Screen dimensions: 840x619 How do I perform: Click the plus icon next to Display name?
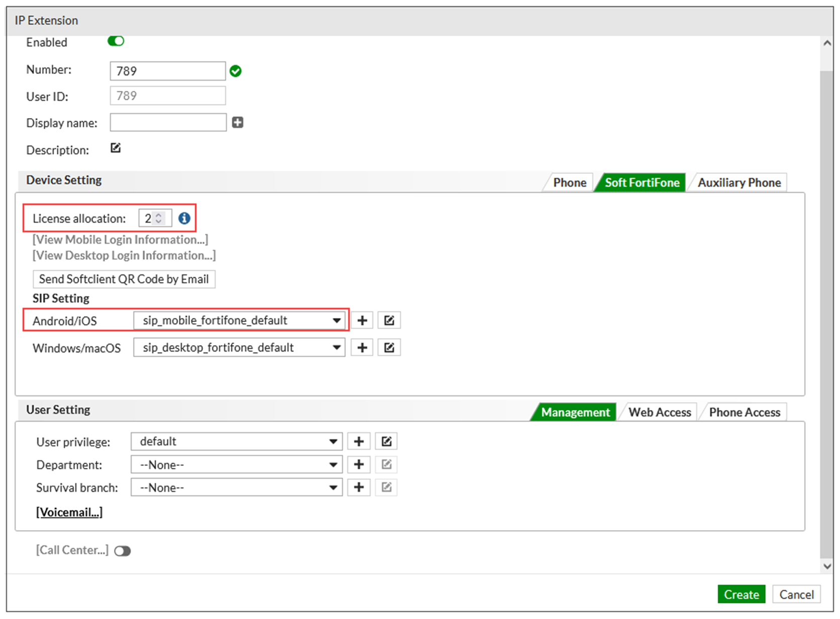click(x=237, y=122)
